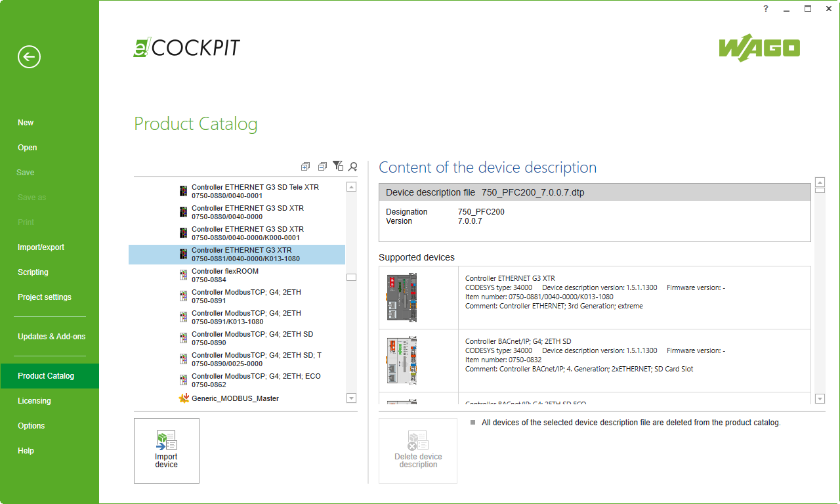The image size is (840, 504).
Task: Click the Controller ETHERNET G3 XTR thumbnail image
Action: 402,297
